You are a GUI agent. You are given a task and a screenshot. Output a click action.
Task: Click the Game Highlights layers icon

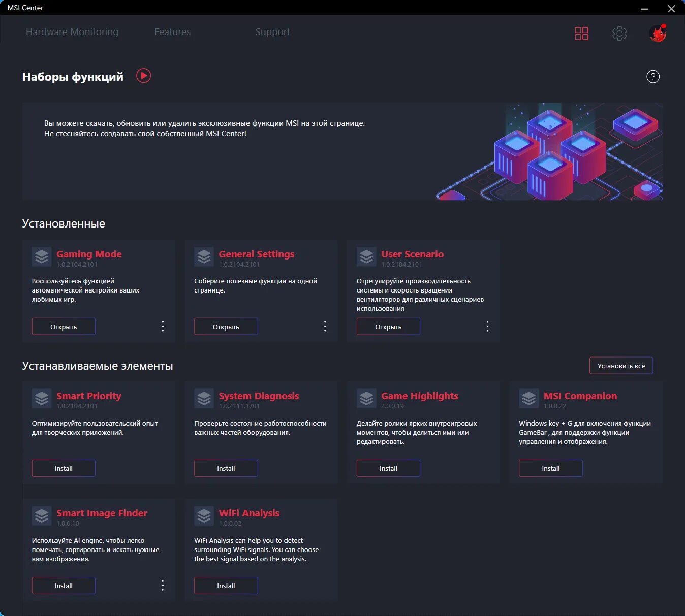click(x=366, y=399)
